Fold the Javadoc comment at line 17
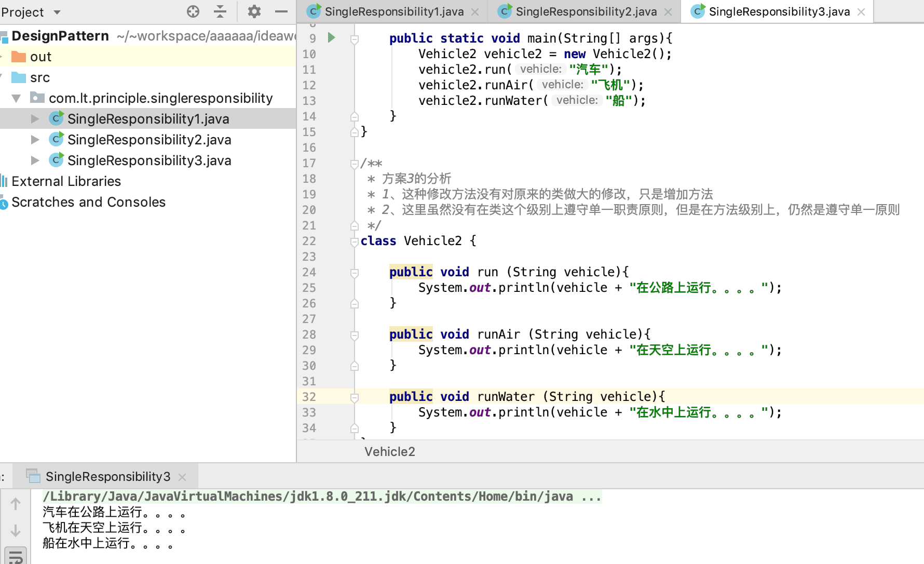Screen dimensions: 924x564 [x=355, y=164]
